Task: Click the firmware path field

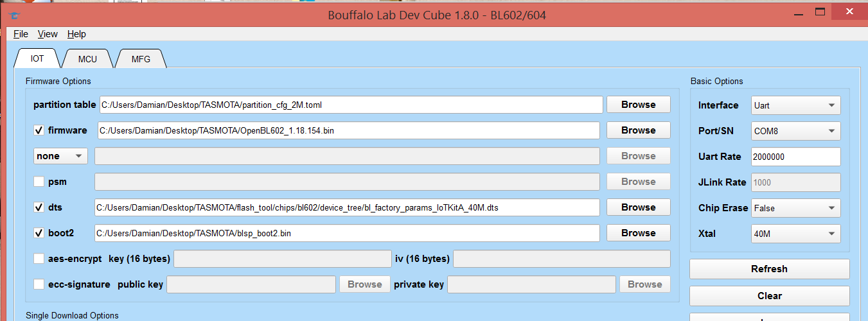Action: point(349,130)
